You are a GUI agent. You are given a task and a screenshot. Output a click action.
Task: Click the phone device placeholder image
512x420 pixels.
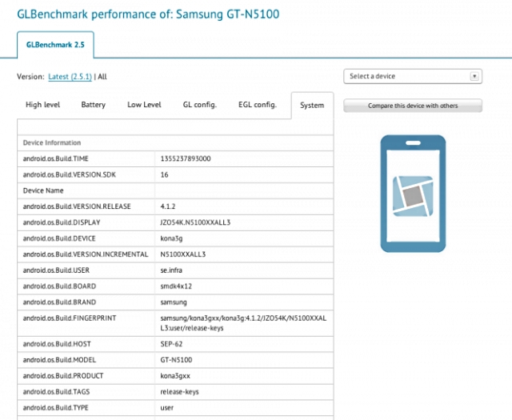[x=413, y=194]
